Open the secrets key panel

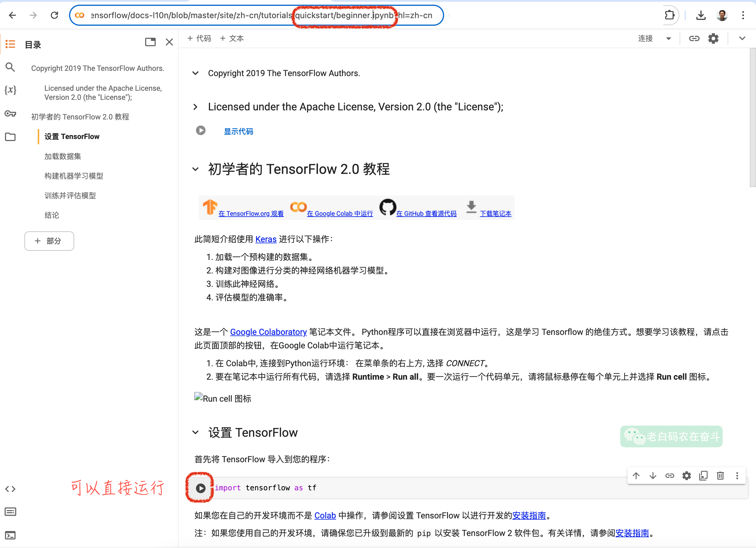point(10,113)
